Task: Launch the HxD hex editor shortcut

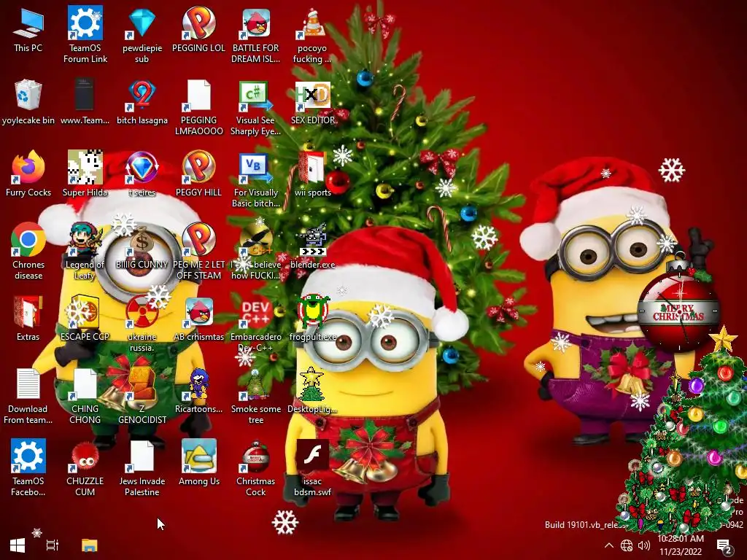Action: click(x=312, y=102)
